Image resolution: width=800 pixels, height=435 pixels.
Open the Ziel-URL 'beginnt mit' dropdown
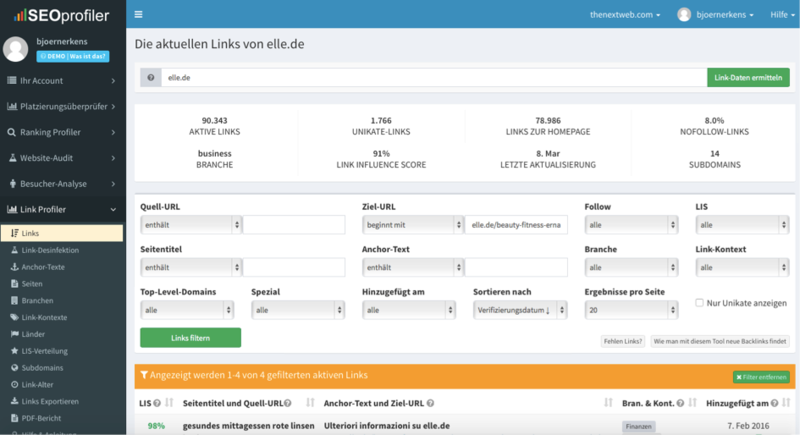tap(412, 225)
